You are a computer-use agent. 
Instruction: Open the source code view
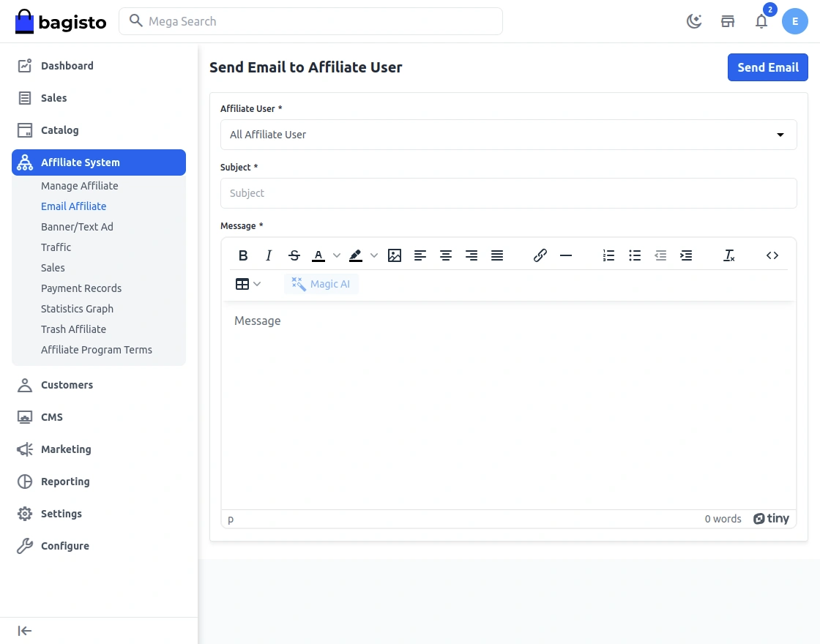[x=772, y=255]
